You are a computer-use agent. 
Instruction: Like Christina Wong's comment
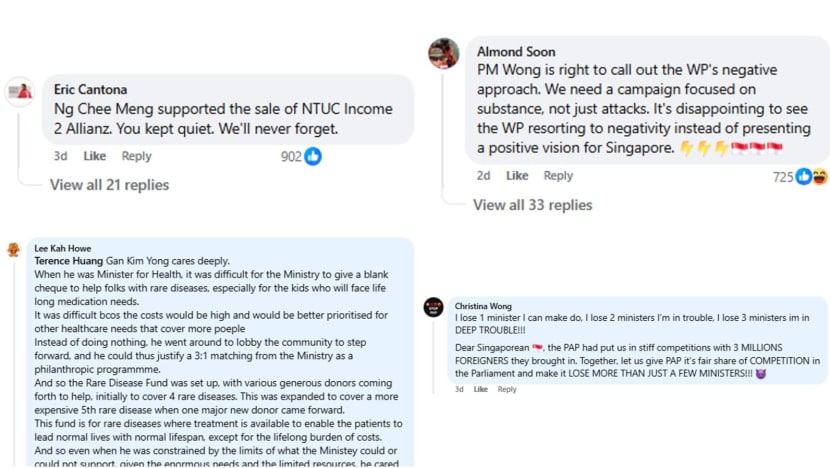[480, 389]
